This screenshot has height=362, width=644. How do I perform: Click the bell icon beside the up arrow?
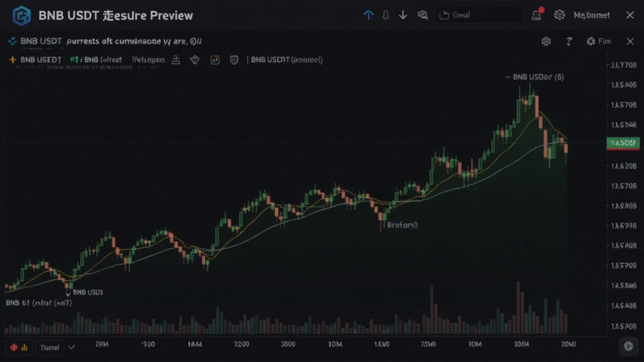pos(386,15)
